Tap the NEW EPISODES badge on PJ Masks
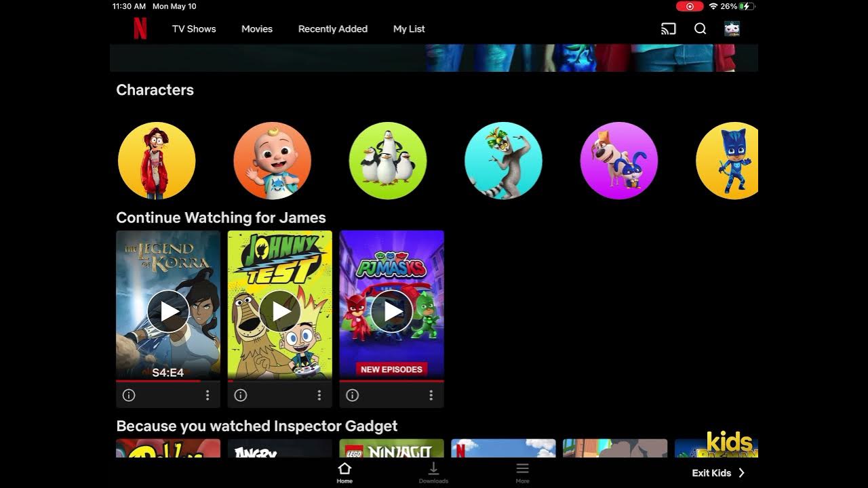Viewport: 868px width, 488px height. (392, 369)
